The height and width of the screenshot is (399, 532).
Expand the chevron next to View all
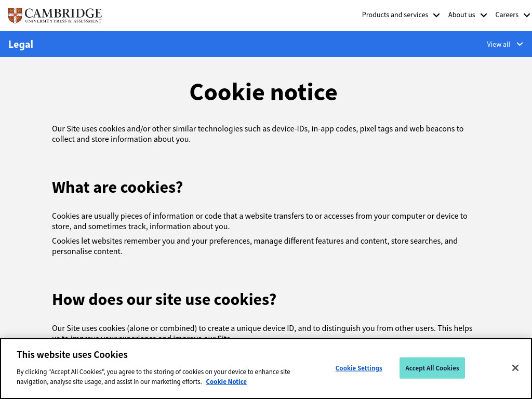coord(520,44)
